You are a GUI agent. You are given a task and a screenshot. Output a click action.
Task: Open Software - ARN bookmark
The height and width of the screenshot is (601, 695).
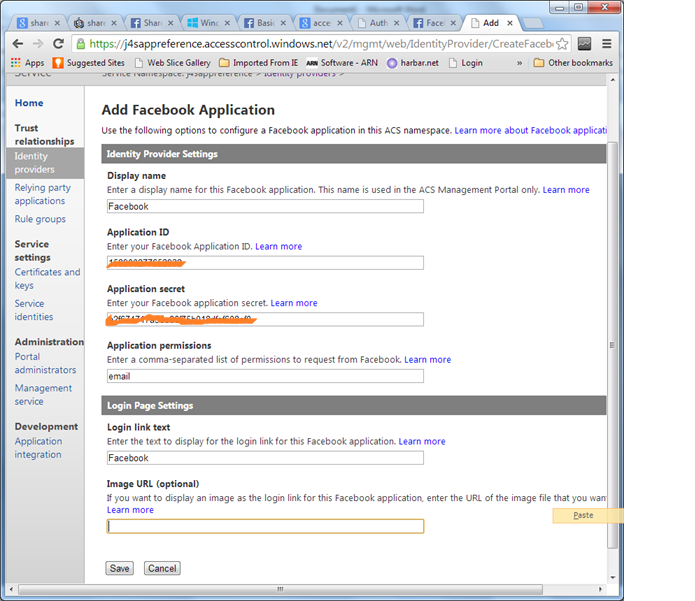click(342, 63)
